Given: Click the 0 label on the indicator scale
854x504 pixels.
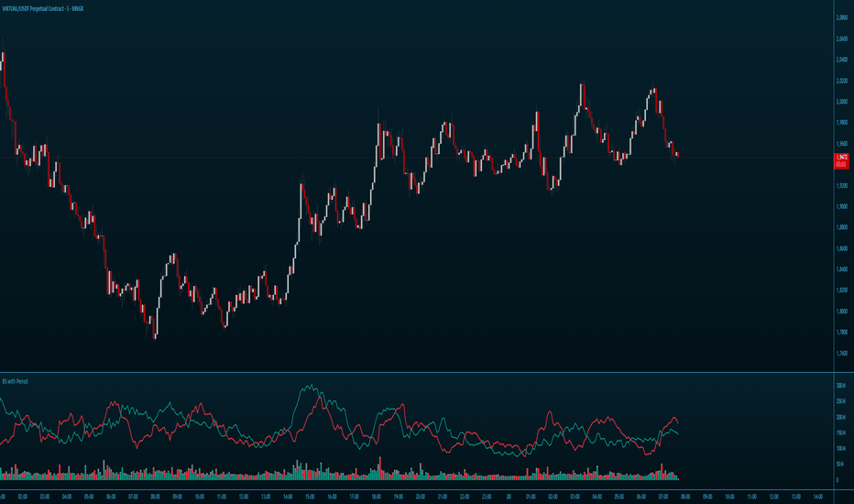Looking at the screenshot, I should tap(838, 480).
